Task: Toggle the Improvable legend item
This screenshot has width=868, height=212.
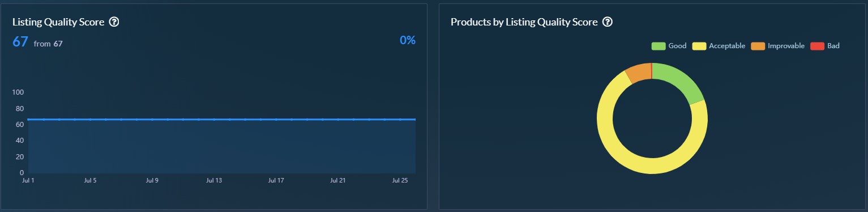Action: tap(777, 46)
